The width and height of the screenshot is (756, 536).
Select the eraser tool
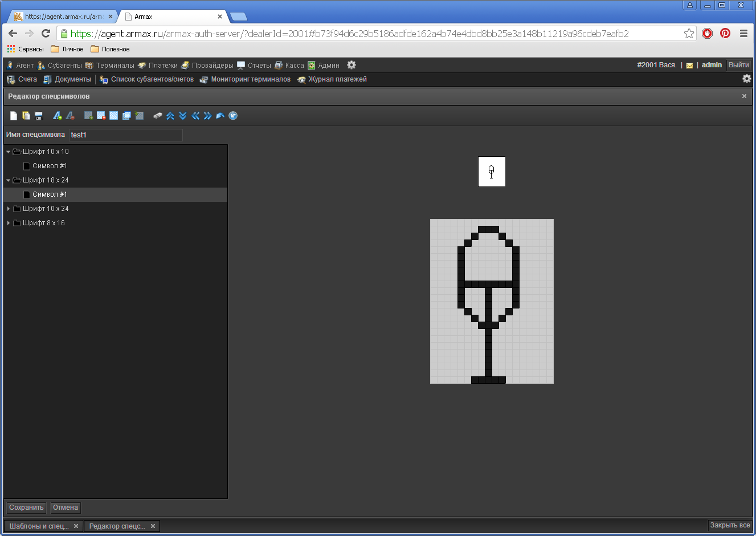point(158,116)
